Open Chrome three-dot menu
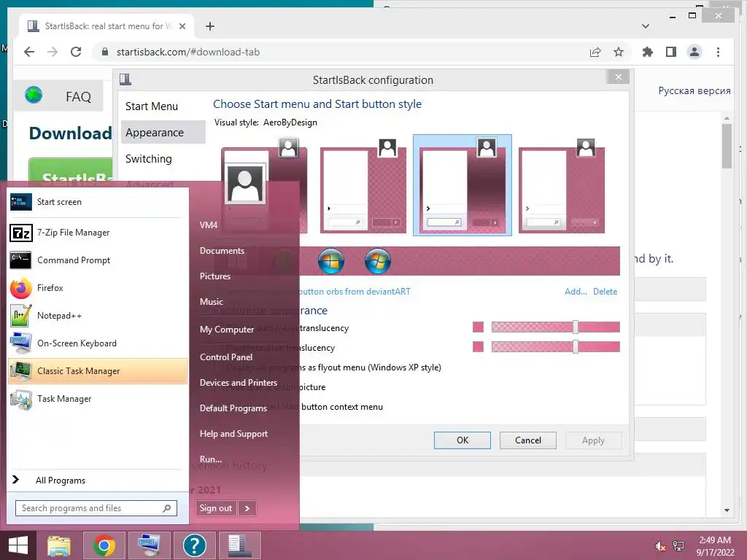 (x=718, y=52)
